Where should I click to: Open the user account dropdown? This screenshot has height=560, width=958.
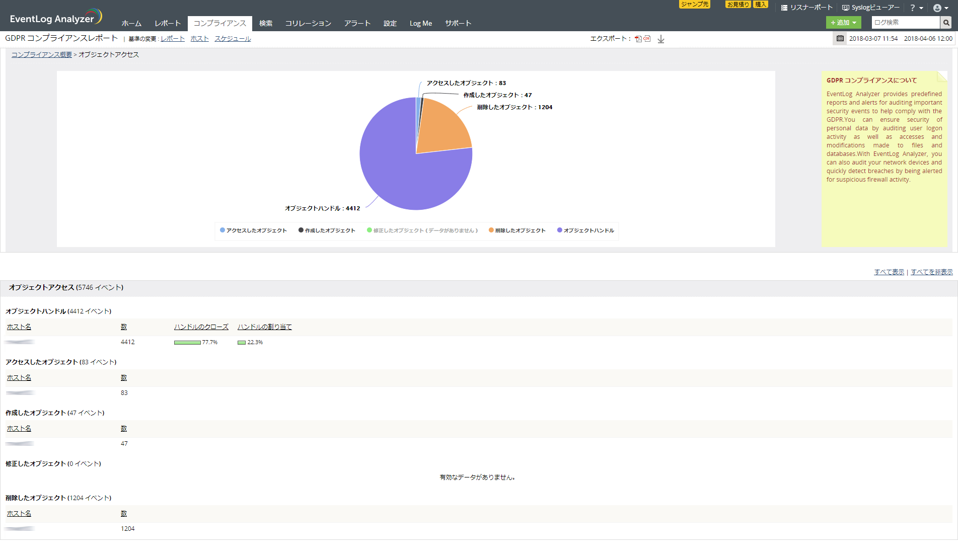pos(940,8)
